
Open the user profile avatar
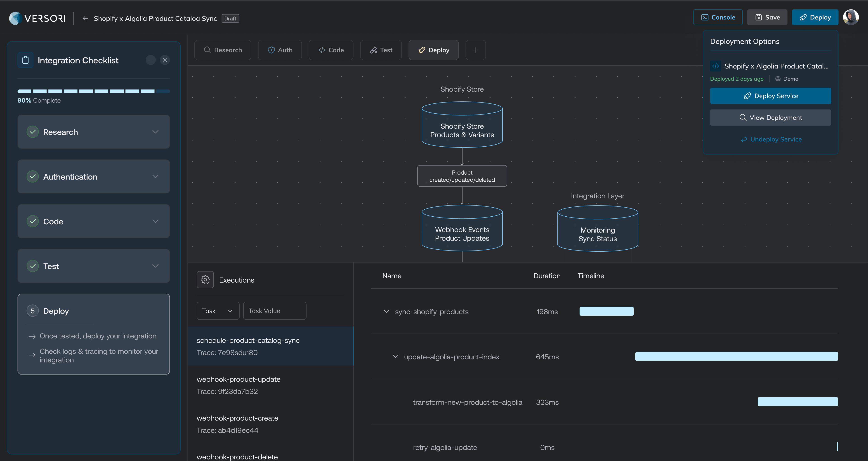tap(850, 17)
